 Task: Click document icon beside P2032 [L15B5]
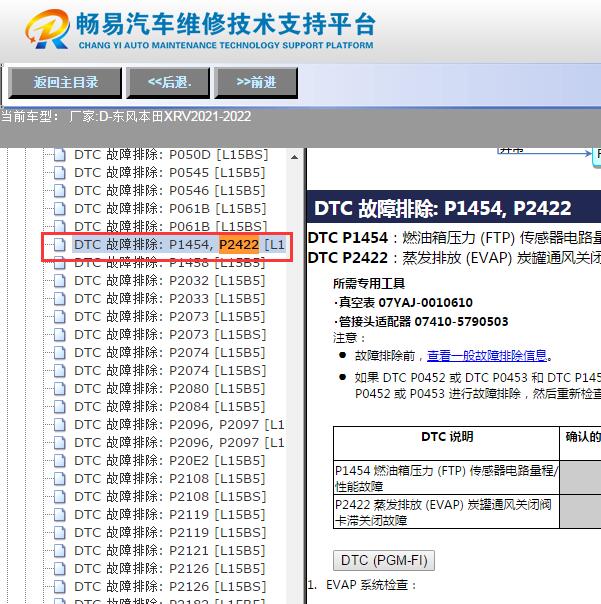click(60, 280)
